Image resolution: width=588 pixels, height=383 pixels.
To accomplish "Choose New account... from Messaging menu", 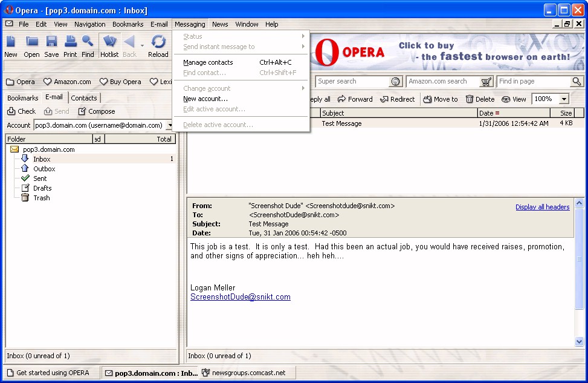I will pyautogui.click(x=241, y=99).
